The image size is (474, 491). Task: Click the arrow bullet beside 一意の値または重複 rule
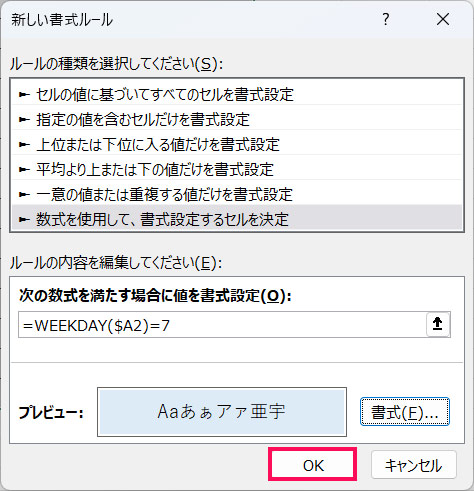click(x=24, y=195)
